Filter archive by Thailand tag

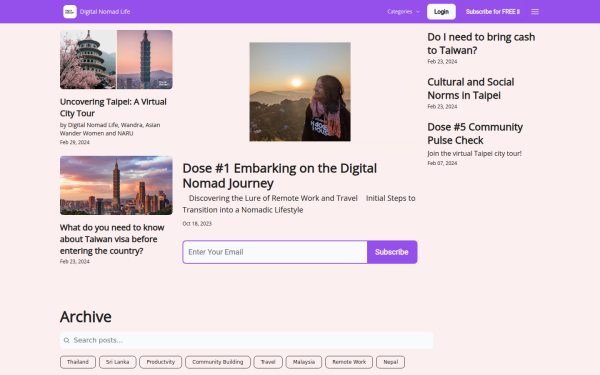pyautogui.click(x=78, y=362)
